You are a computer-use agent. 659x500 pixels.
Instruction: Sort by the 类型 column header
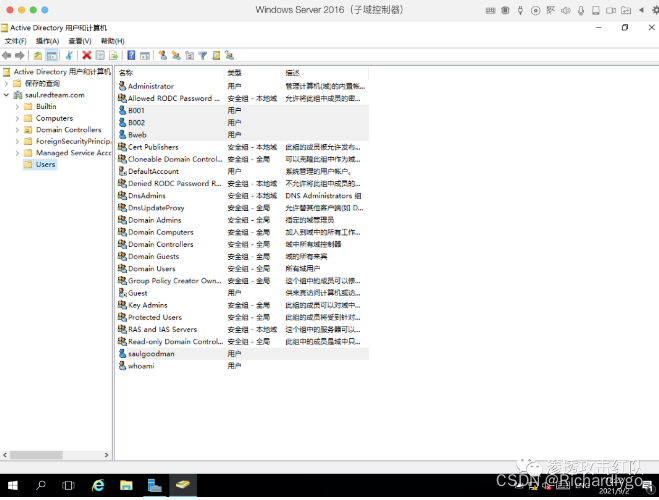(x=253, y=73)
